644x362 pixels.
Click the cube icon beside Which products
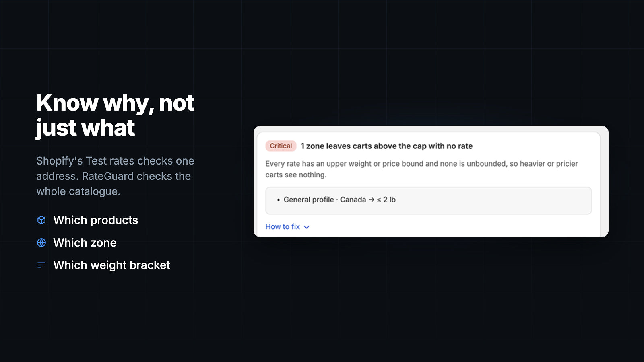(41, 220)
